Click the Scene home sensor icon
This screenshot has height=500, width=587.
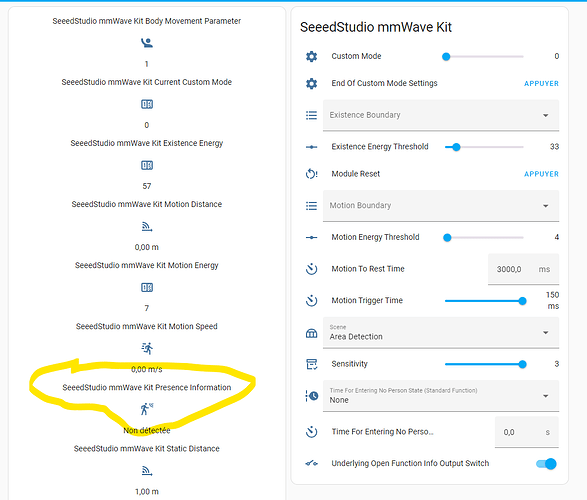click(311, 333)
